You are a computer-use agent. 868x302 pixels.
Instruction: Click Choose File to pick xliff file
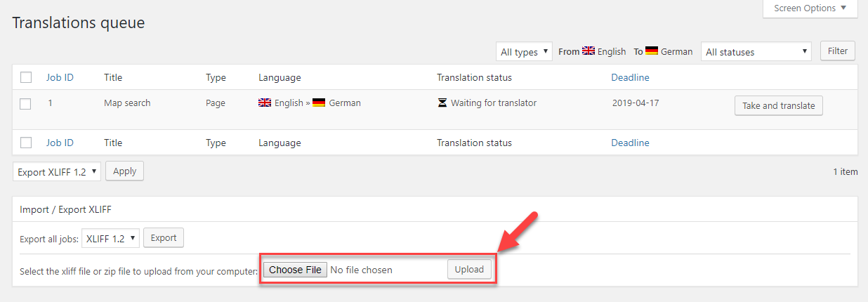(x=295, y=270)
